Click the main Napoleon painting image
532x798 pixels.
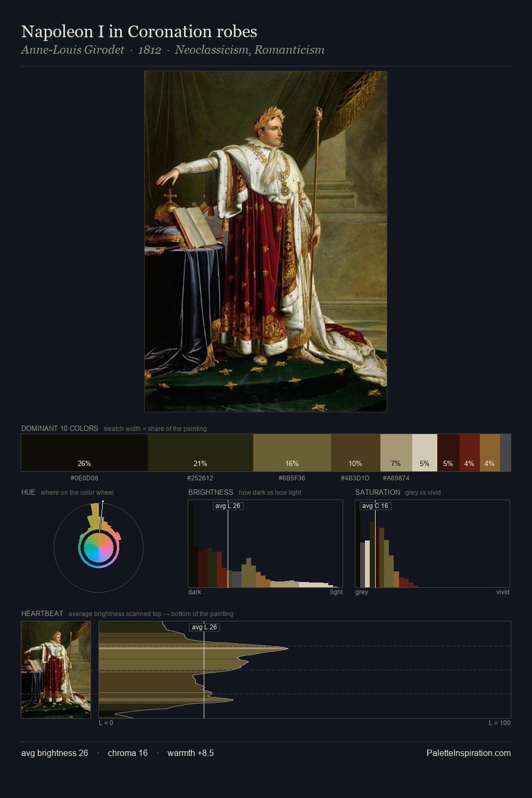point(265,242)
